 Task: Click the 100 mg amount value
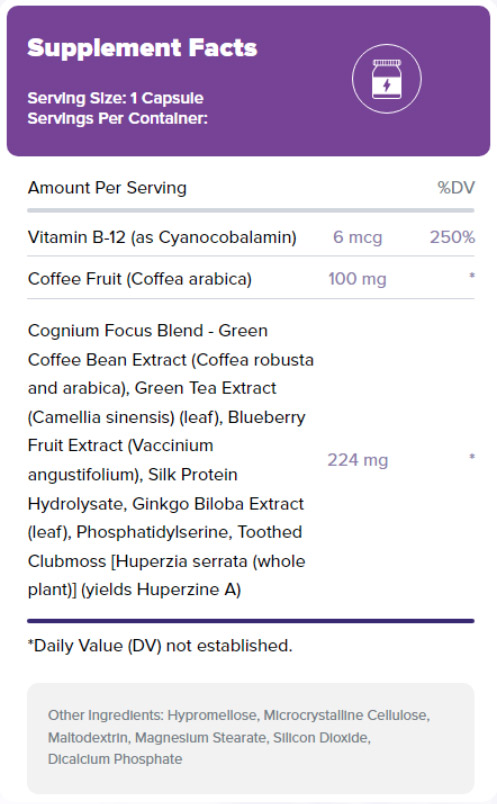[357, 279]
